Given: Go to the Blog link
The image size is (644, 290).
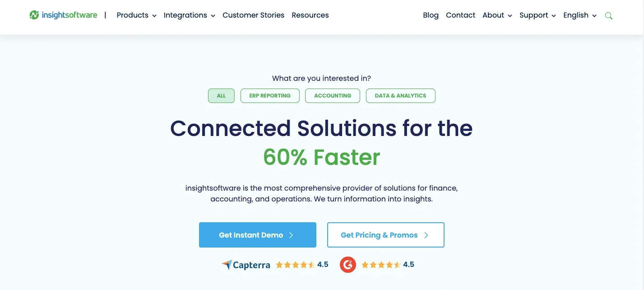Looking at the screenshot, I should click(431, 15).
